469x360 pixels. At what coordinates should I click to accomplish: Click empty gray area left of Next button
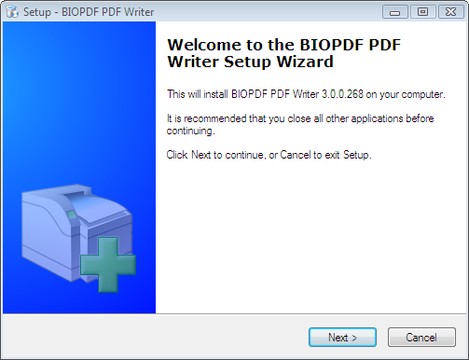pyautogui.click(x=153, y=337)
